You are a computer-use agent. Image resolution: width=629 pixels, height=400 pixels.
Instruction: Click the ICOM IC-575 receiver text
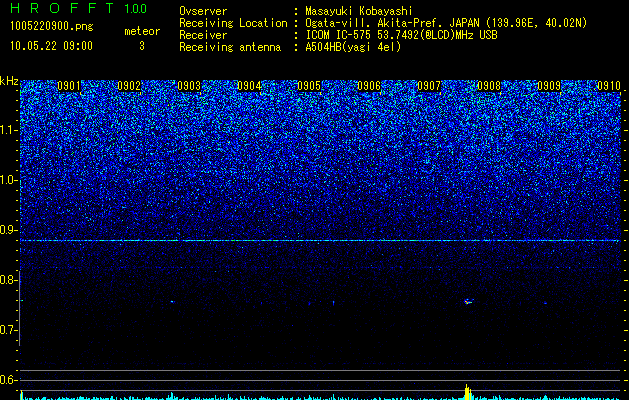click(x=401, y=35)
